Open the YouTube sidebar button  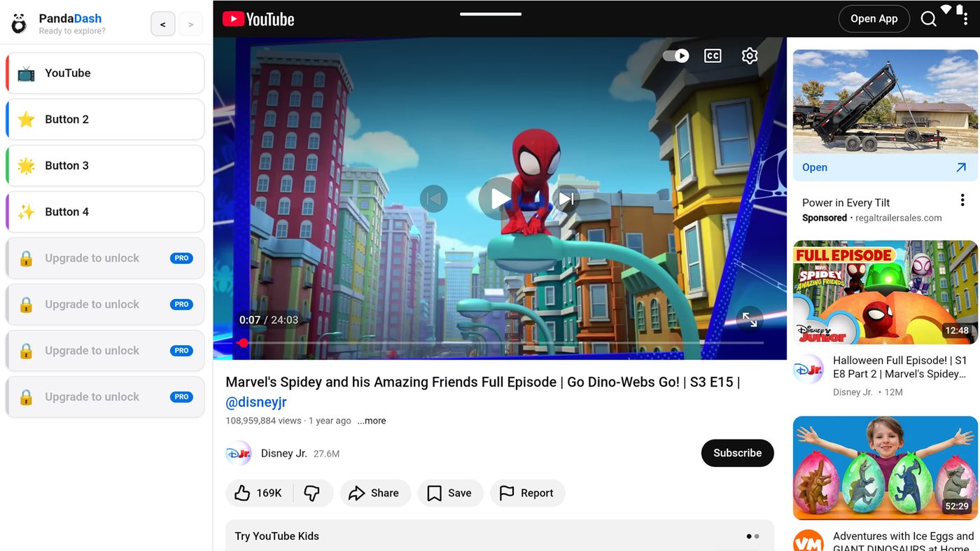coord(105,73)
